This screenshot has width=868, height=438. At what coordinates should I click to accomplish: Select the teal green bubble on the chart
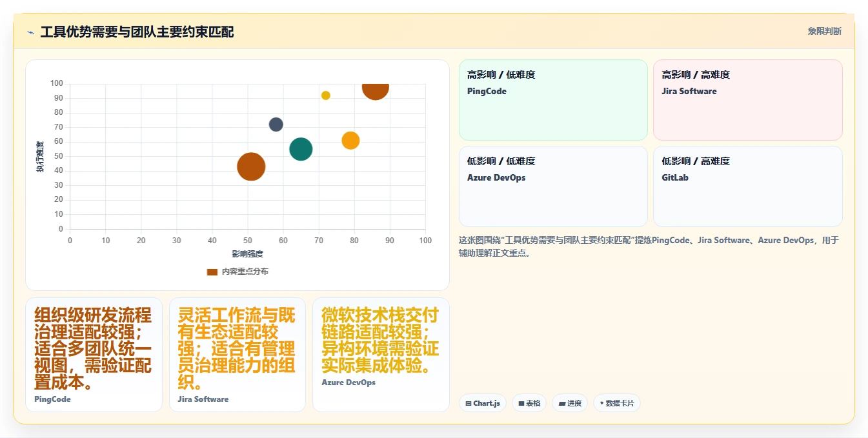301,149
